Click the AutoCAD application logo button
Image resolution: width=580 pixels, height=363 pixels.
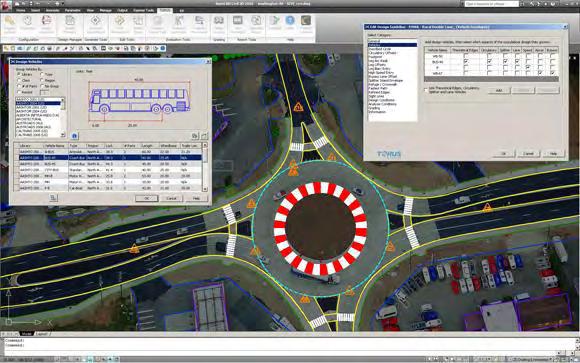6,5
